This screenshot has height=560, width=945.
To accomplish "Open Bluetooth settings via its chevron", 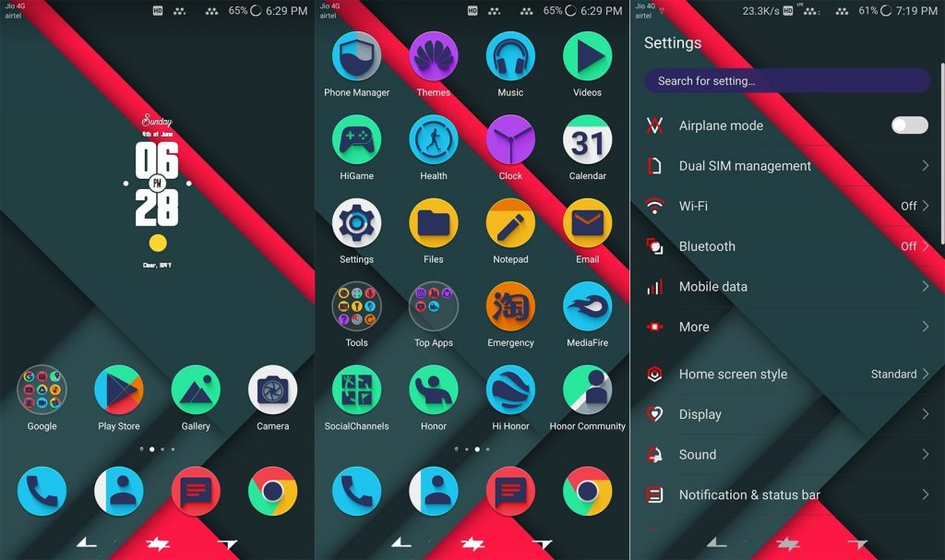I will coord(925,246).
